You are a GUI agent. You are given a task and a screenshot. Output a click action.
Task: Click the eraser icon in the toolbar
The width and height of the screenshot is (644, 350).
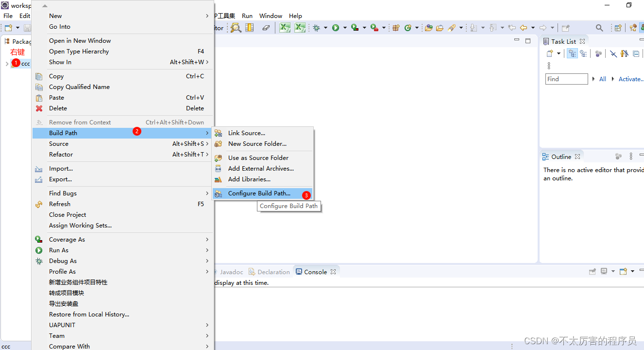[266, 28]
